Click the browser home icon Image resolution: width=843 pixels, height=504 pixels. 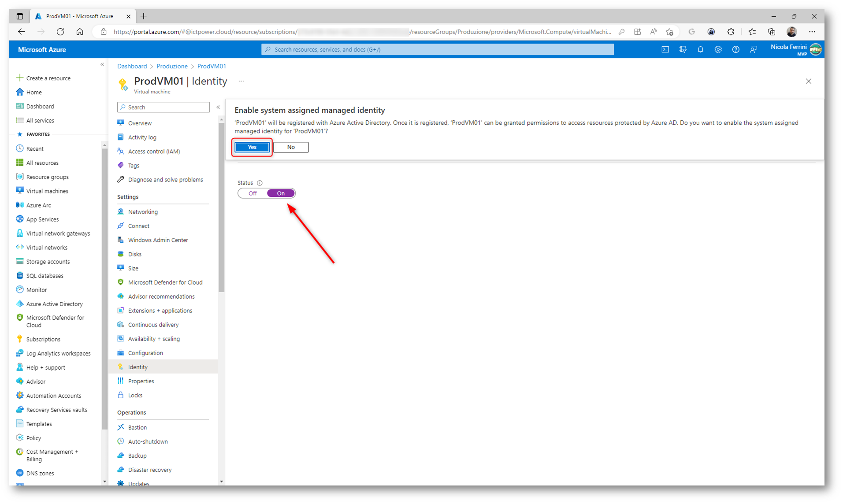click(80, 32)
